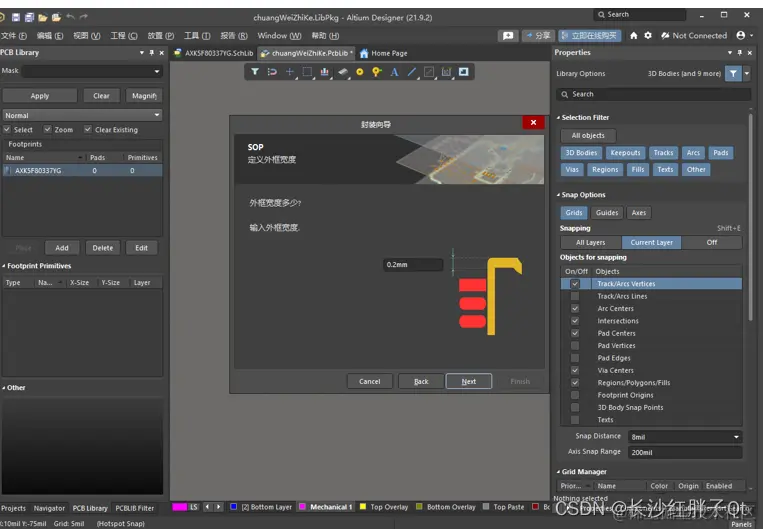Image resolution: width=763 pixels, height=529 pixels.
Task: Enable Footprint Origins snapping checkbox
Action: 575,395
